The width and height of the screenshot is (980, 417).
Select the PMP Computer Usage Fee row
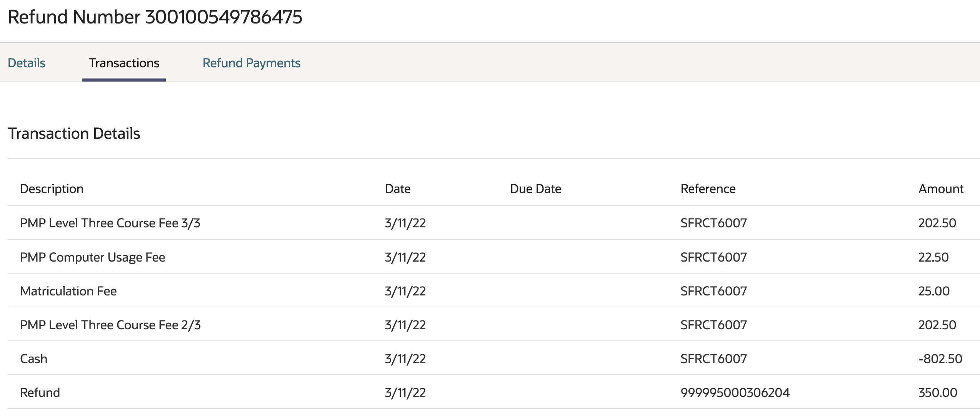click(92, 257)
